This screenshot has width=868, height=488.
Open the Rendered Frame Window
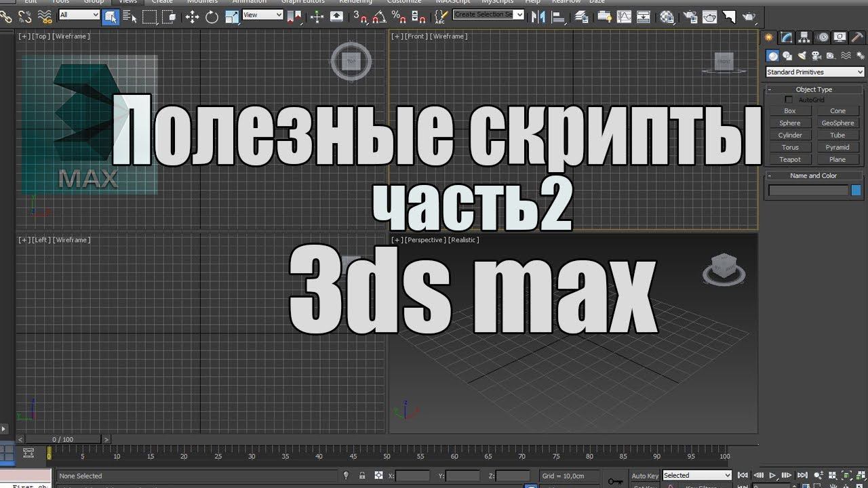click(709, 16)
